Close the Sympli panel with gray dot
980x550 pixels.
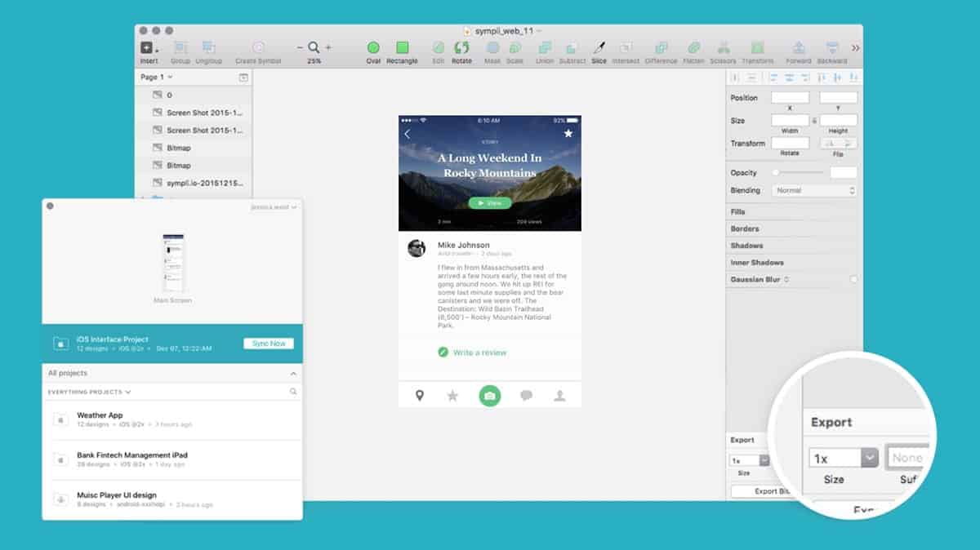coord(50,206)
